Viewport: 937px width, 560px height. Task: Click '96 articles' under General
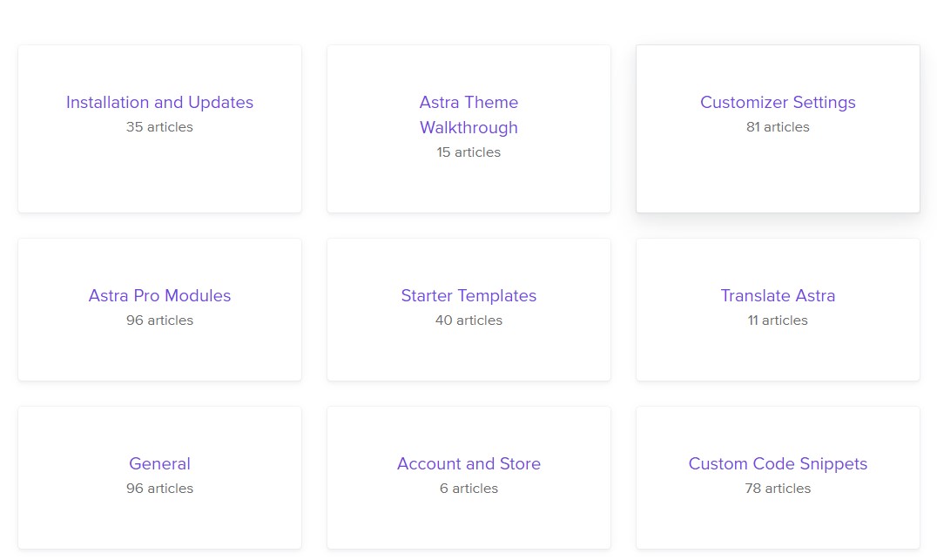(159, 488)
